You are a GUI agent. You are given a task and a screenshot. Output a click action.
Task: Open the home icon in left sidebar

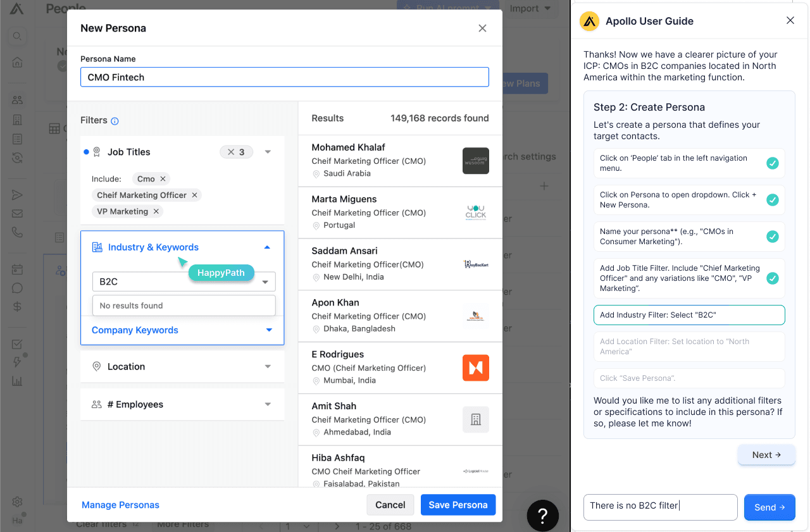(17, 62)
